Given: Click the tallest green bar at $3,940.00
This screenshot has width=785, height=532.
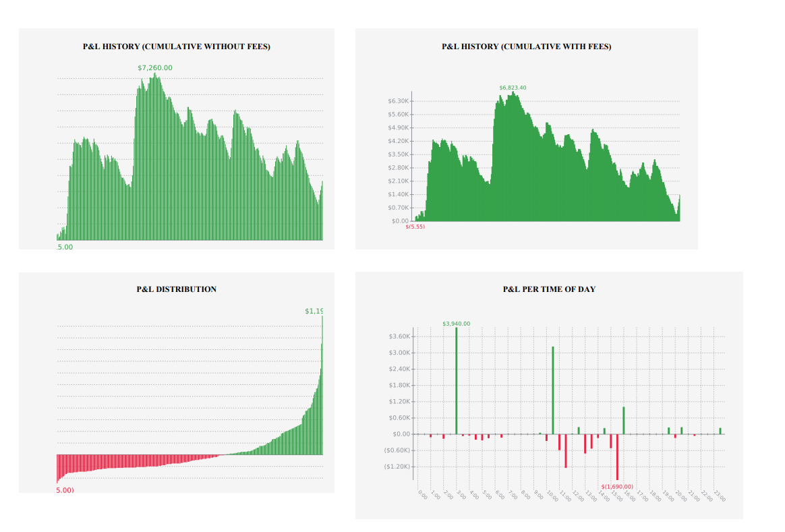Looking at the screenshot, I should pos(456,381).
